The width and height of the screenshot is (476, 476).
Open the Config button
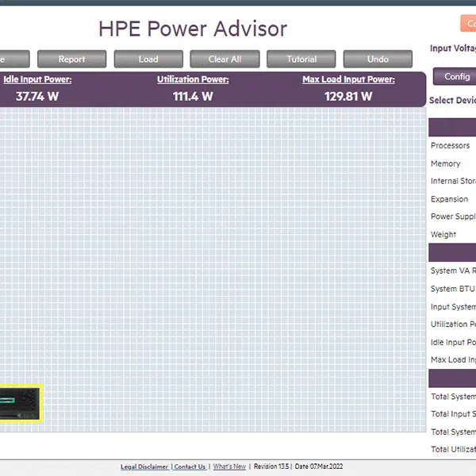(456, 77)
